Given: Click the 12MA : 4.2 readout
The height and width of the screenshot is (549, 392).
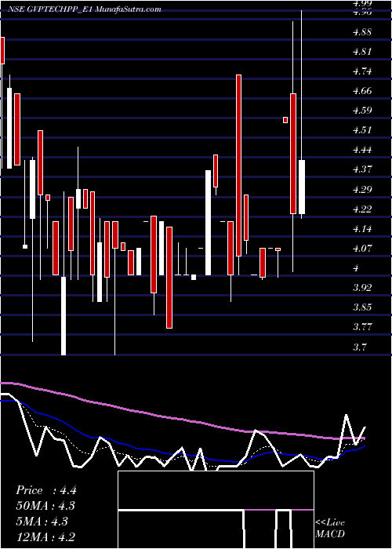Looking at the screenshot, I should pyautogui.click(x=45, y=536).
